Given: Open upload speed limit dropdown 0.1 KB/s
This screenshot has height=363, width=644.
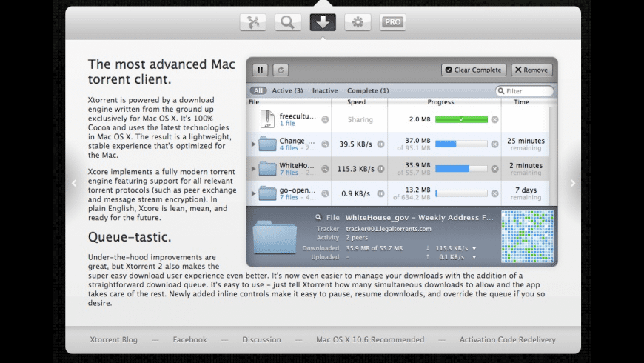Looking at the screenshot, I should click(474, 257).
